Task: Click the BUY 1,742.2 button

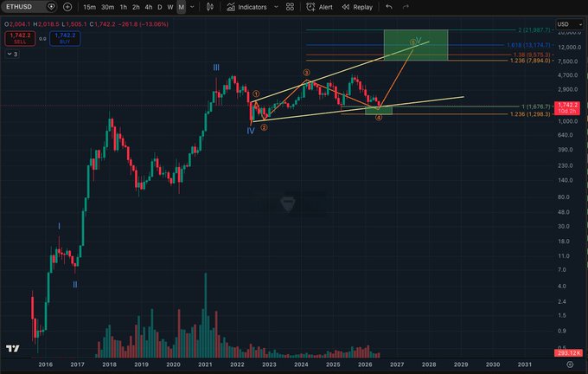Action: pos(65,38)
